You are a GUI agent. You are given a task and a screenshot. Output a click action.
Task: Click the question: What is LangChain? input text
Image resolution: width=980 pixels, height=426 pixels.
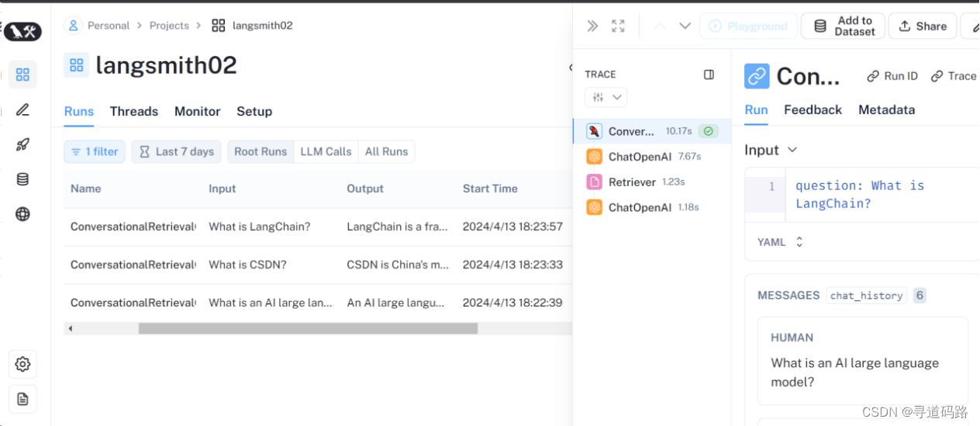tap(860, 195)
